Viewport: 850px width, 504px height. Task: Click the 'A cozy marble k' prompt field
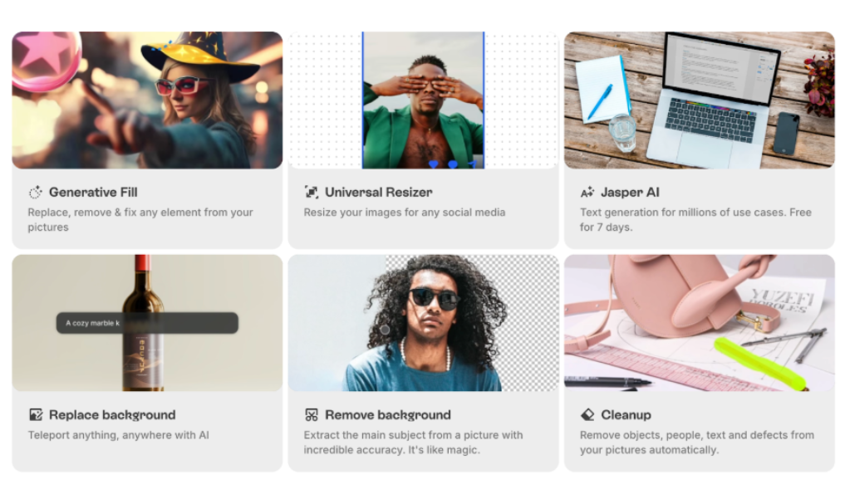(147, 323)
